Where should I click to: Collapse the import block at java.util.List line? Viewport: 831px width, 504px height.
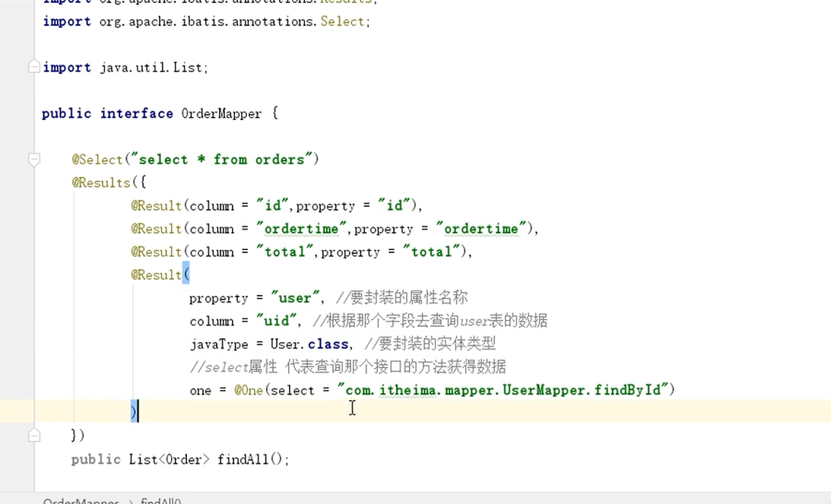(34, 67)
